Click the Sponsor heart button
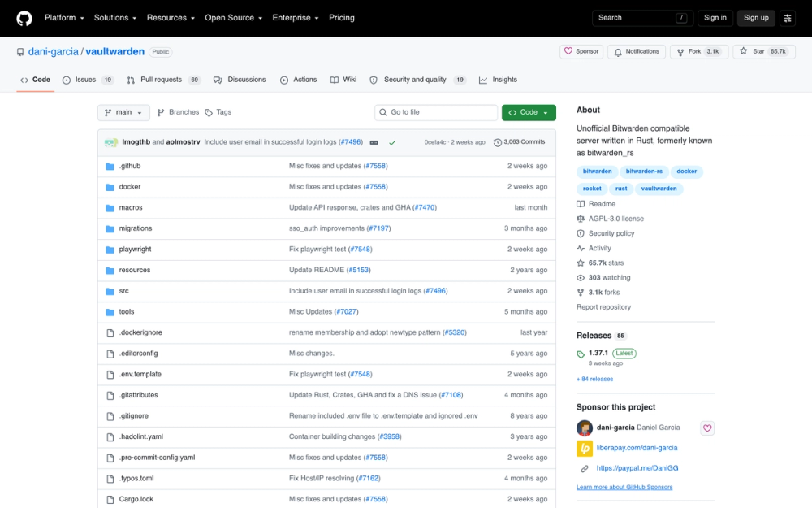 (581, 51)
